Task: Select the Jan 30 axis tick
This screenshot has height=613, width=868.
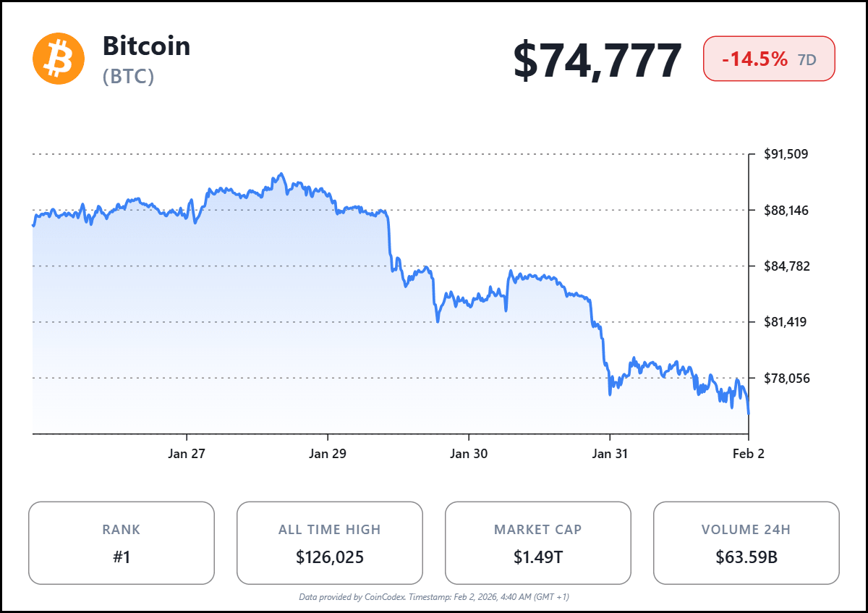Action: click(469, 454)
